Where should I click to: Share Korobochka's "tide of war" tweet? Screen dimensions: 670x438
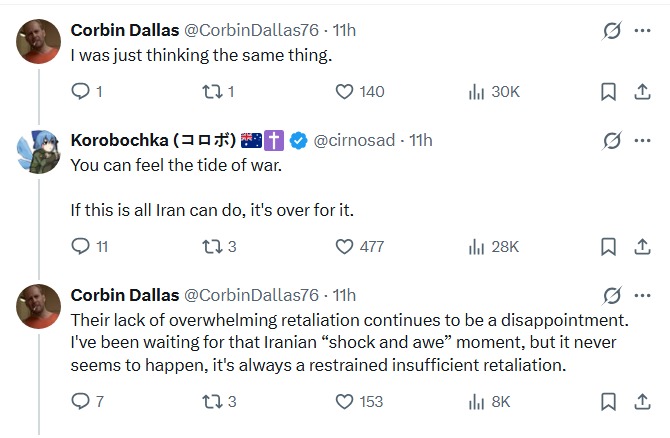pos(642,247)
